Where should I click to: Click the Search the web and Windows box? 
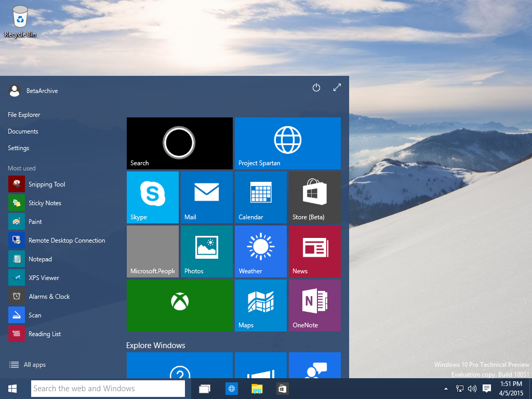[108, 389]
